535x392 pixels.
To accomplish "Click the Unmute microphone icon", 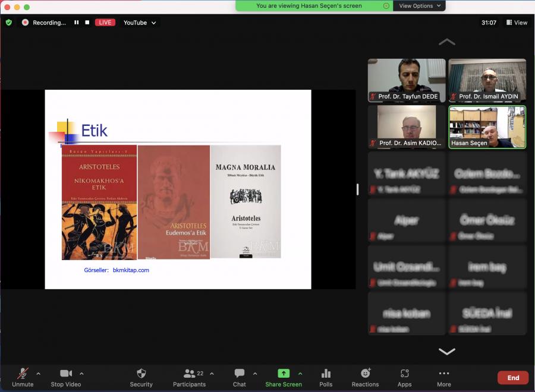I will [23, 374].
